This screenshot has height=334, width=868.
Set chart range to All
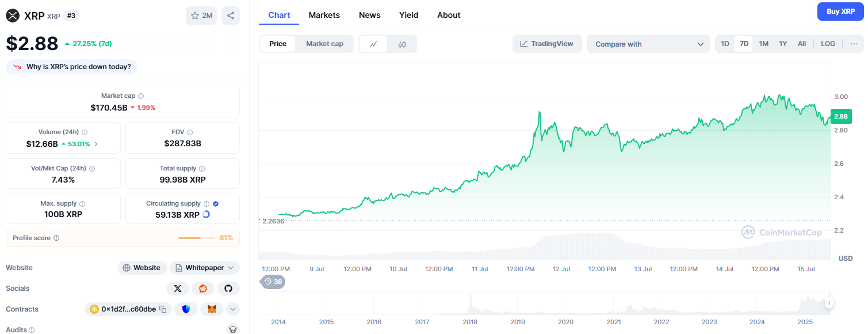[802, 44]
